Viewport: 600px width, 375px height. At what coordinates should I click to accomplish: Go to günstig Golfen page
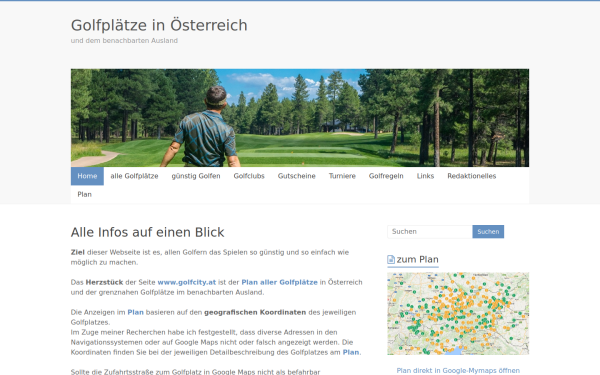[196, 176]
